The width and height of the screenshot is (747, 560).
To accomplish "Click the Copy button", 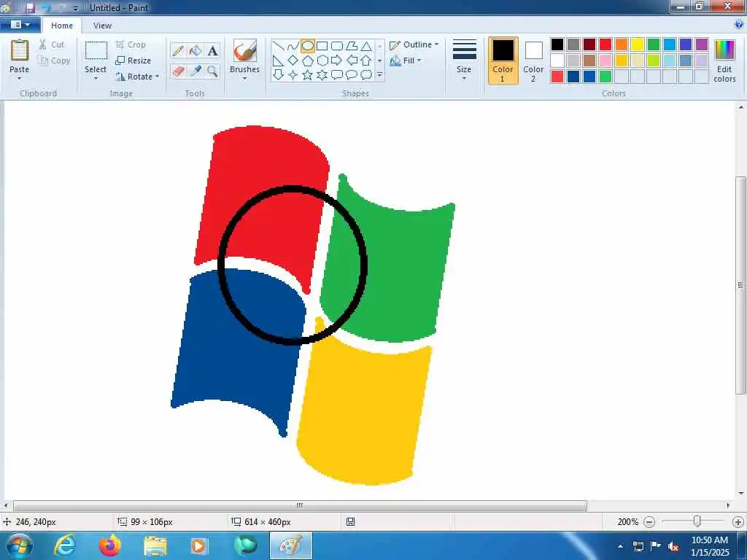I will click(x=54, y=61).
